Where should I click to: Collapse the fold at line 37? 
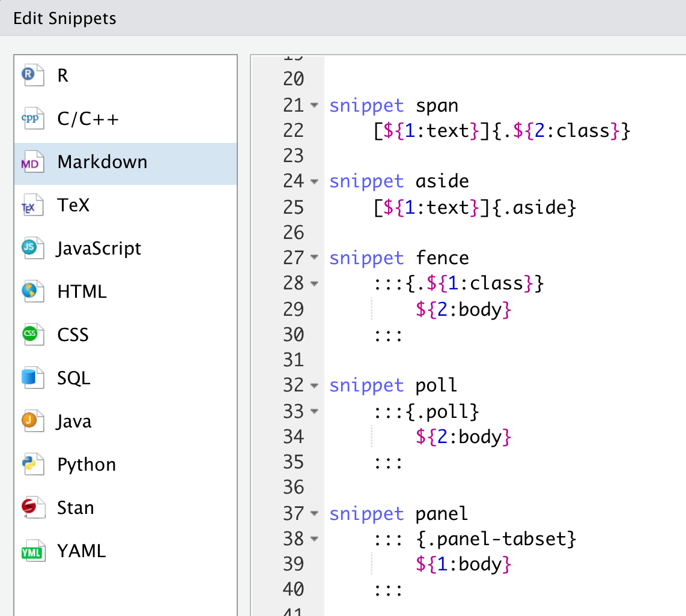(314, 513)
